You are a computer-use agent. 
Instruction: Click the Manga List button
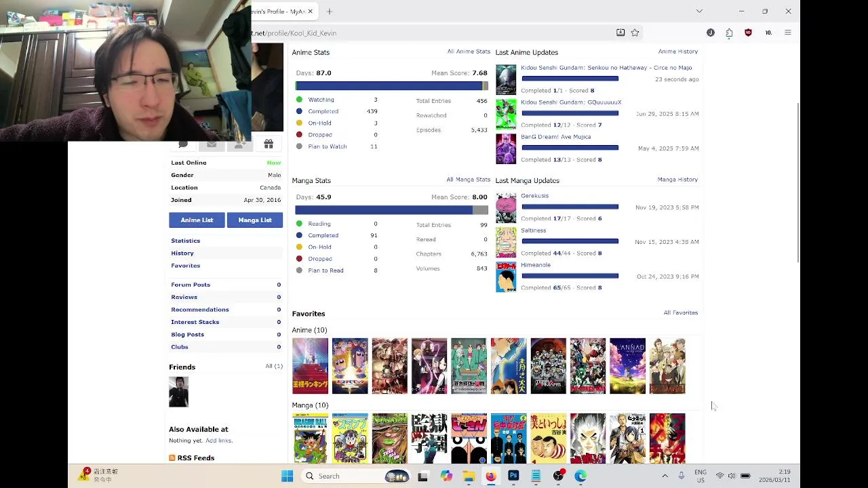255,220
